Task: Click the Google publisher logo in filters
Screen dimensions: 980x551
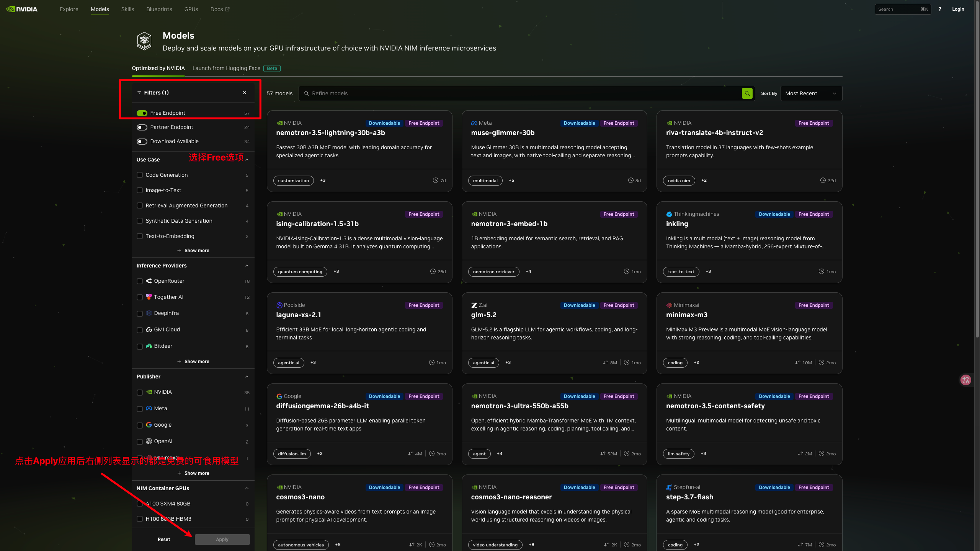Action: coord(149,425)
